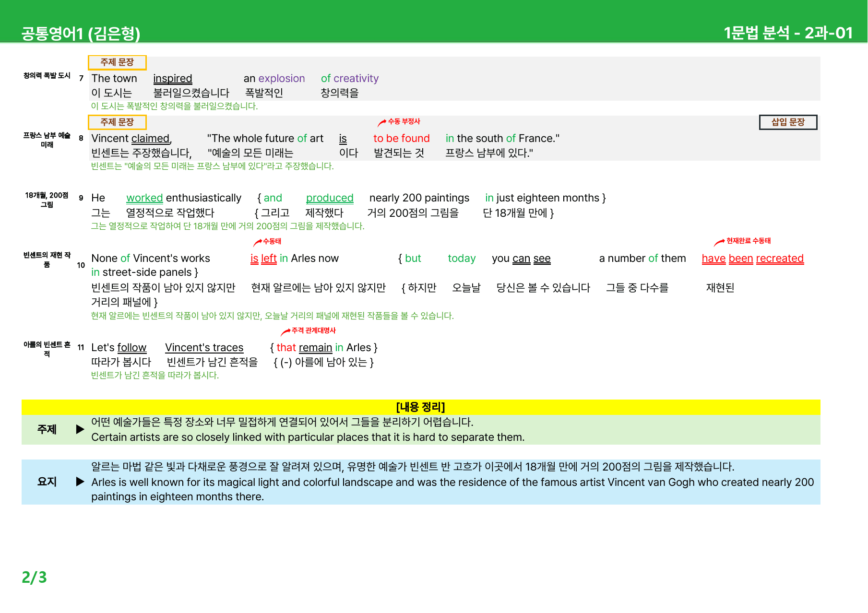Click the heading 1문법 분석 - 2과-01
The width and height of the screenshot is (868, 613).
[x=788, y=33]
